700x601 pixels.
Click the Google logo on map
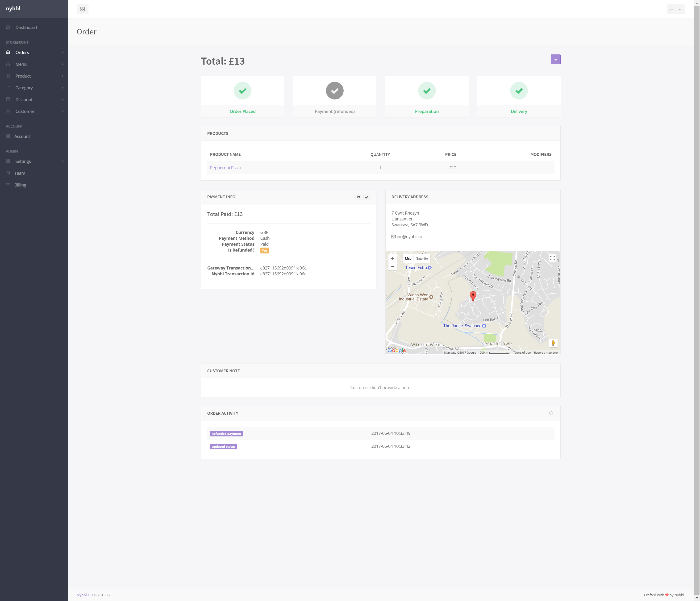point(397,350)
